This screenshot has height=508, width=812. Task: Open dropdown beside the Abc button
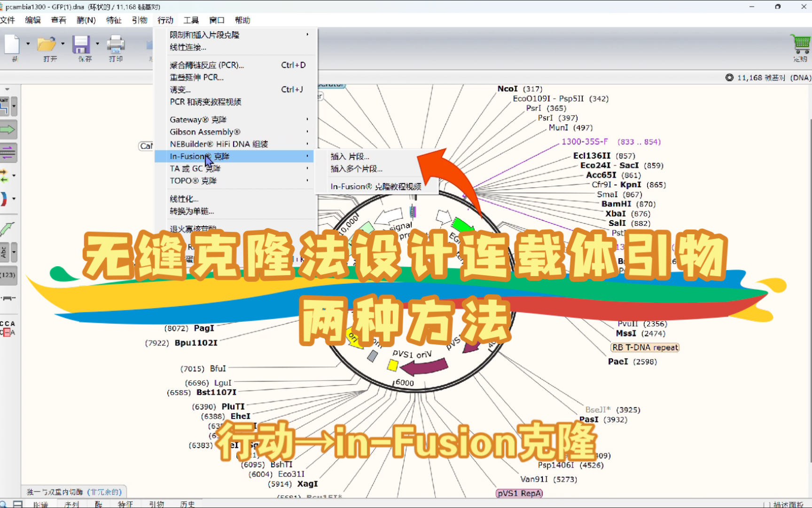(14, 253)
